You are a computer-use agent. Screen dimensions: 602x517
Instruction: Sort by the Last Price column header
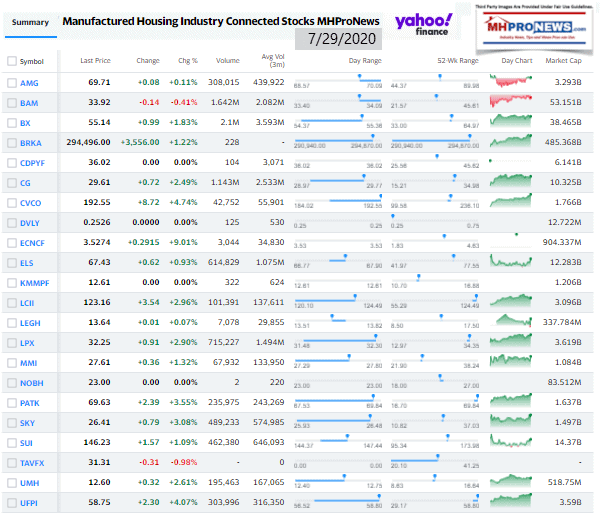tap(94, 61)
